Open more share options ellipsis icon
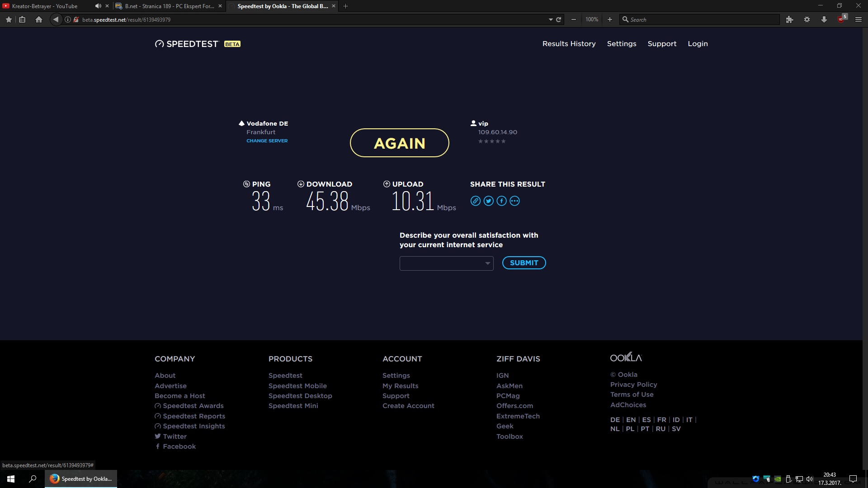 point(514,201)
